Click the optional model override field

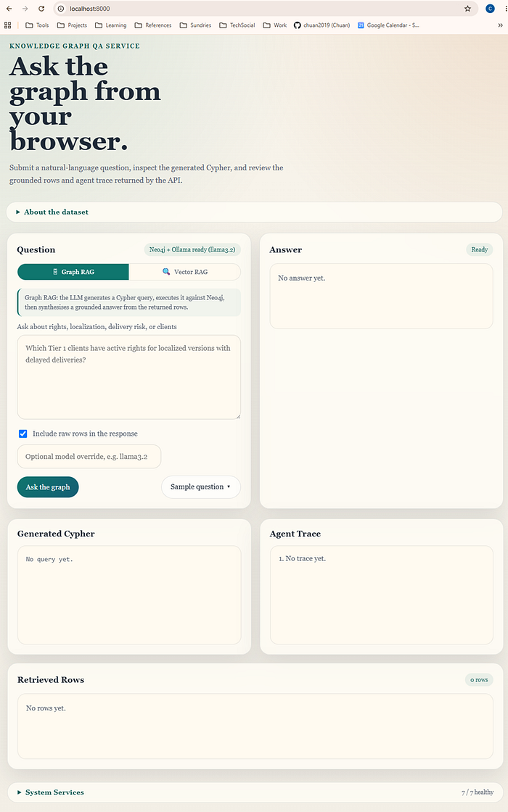click(x=89, y=456)
